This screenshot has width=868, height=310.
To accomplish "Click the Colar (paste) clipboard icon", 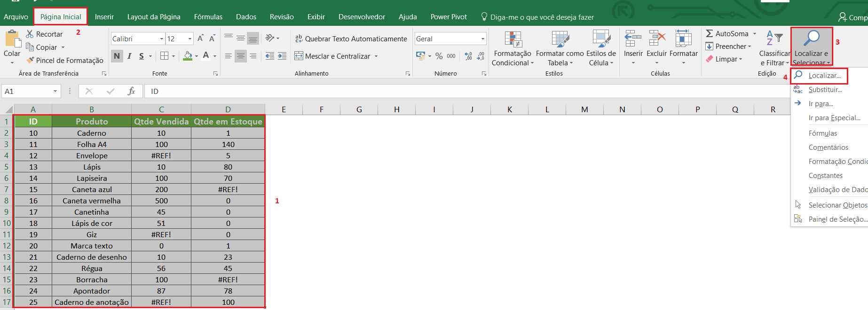I will 12,39.
